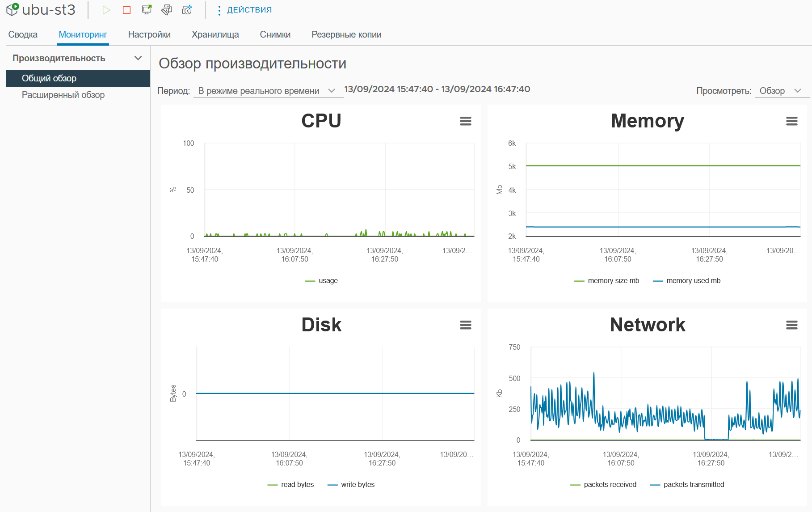Toggle read bytes legend series
Image resolution: width=812 pixels, height=512 pixels.
290,485
